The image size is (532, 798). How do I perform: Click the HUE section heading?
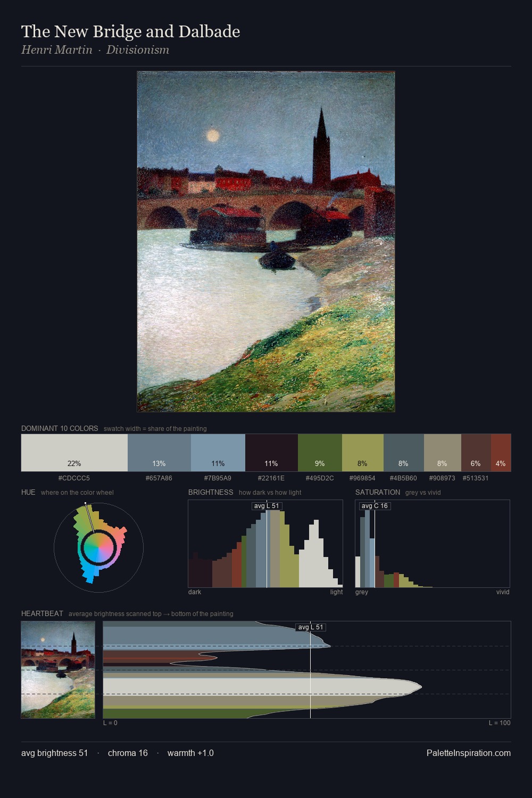[x=28, y=492]
